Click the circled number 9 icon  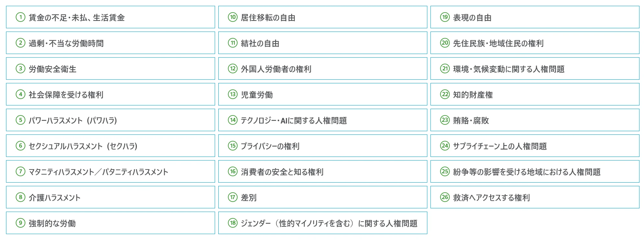[x=21, y=223]
